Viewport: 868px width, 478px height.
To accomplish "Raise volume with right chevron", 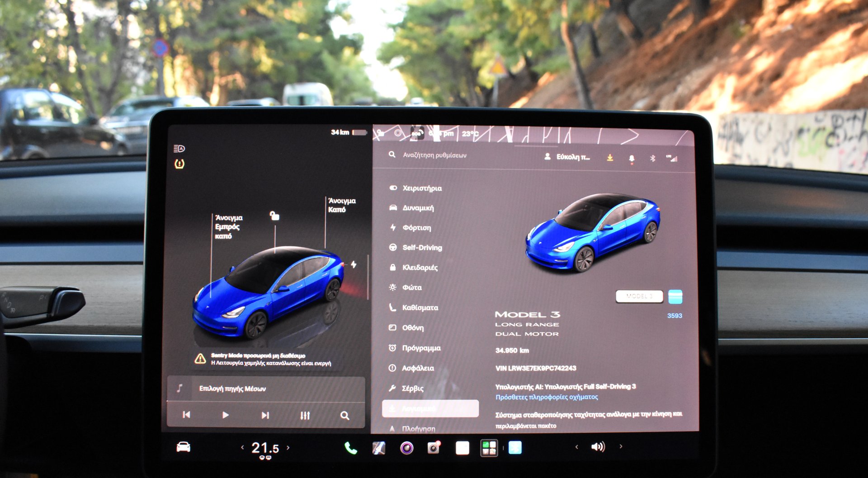I will click(x=621, y=446).
